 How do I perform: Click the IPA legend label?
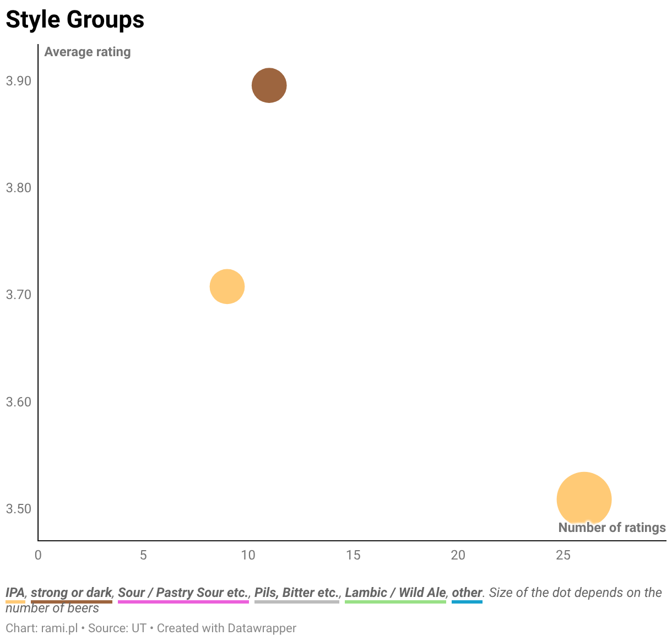tap(15, 593)
